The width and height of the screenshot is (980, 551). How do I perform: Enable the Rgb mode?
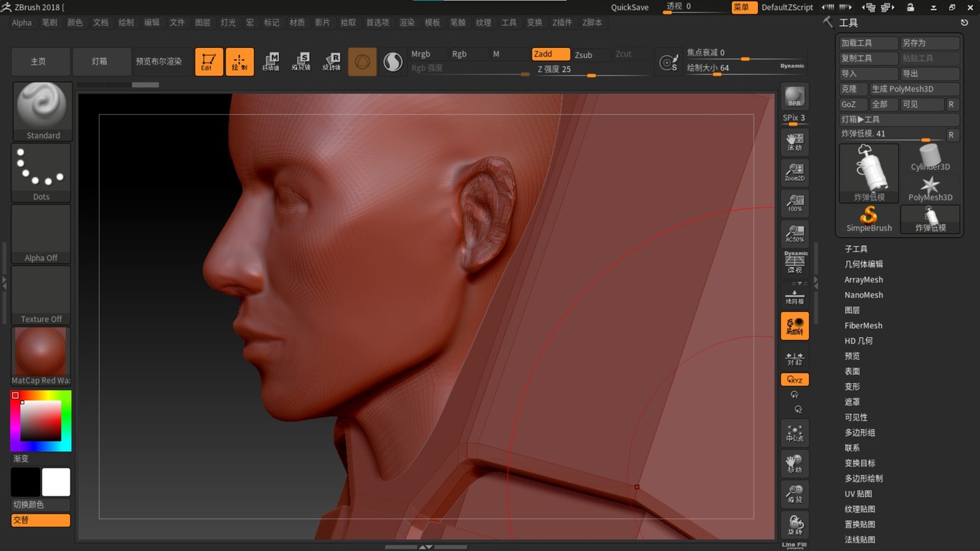click(x=469, y=54)
